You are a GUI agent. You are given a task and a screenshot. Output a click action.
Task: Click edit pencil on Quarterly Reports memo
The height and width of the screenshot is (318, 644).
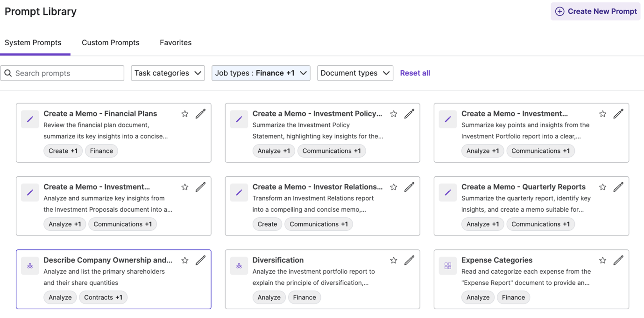[618, 187]
